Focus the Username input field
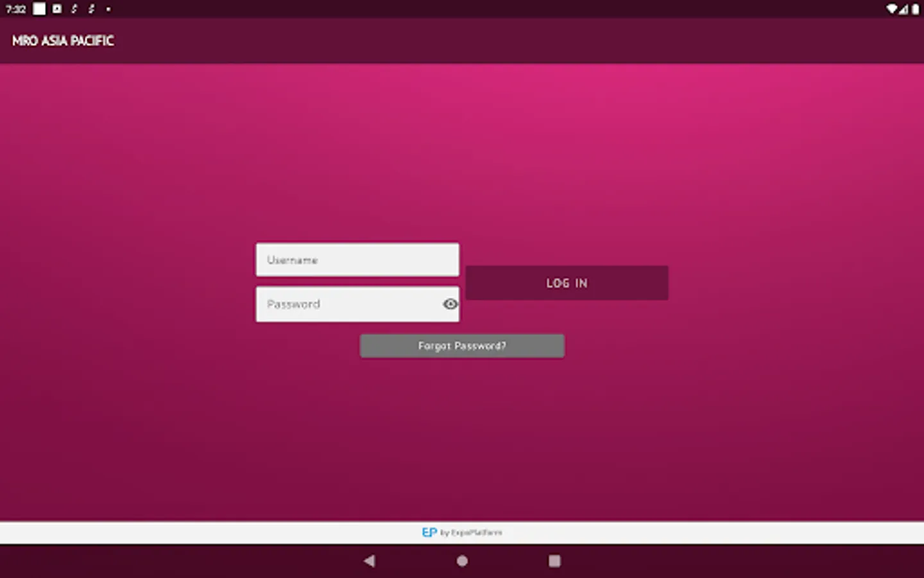This screenshot has height=578, width=924. [357, 259]
